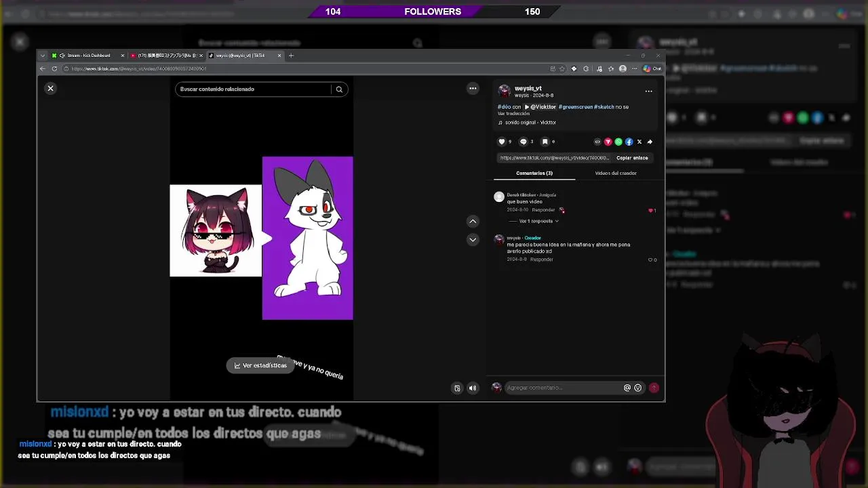Click the purple white-dog video thumbnail
868x488 pixels.
(x=307, y=238)
